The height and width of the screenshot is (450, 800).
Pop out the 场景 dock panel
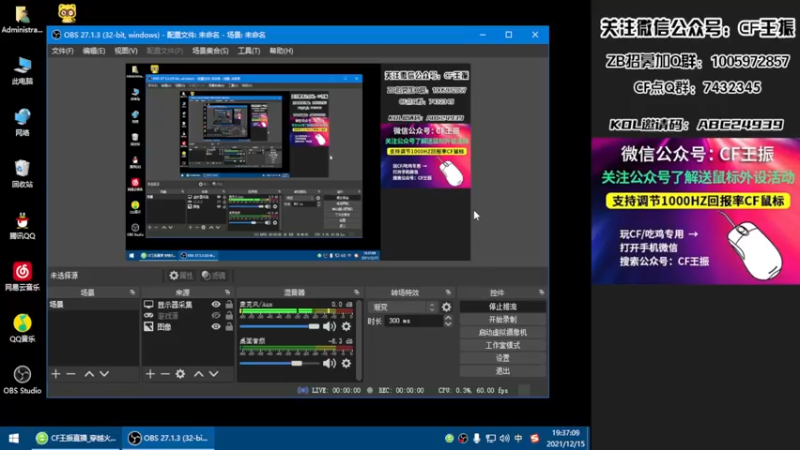(133, 292)
